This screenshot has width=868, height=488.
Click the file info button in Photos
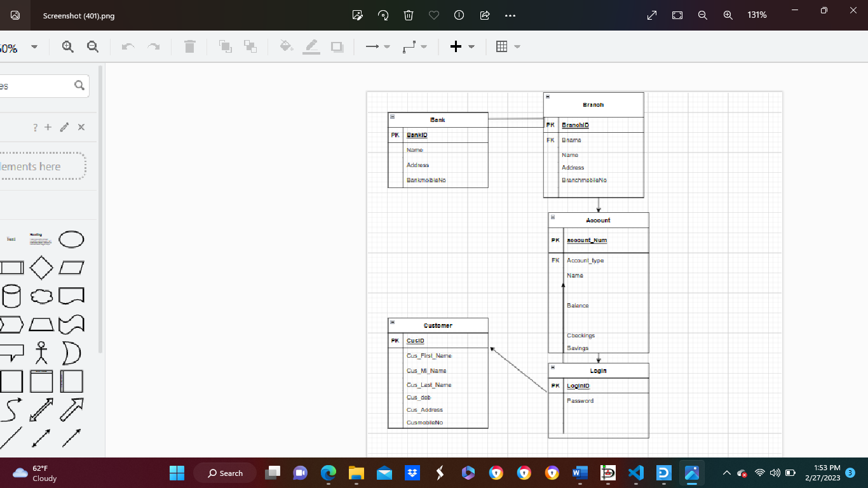click(459, 15)
